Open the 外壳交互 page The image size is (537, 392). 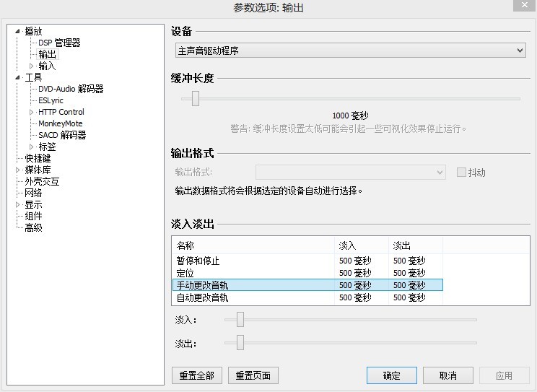click(42, 181)
